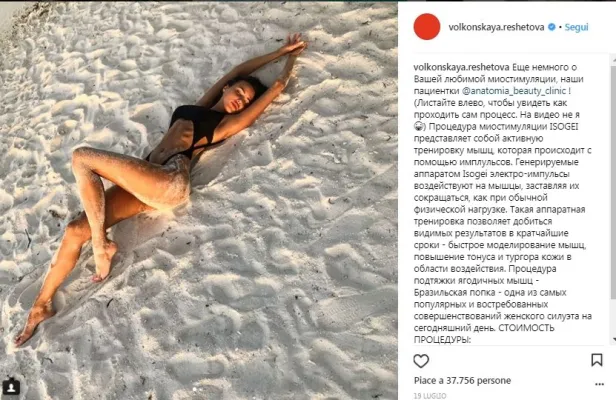Click the blue verified badge beside username
The width and height of the screenshot is (616, 400).
552,27
